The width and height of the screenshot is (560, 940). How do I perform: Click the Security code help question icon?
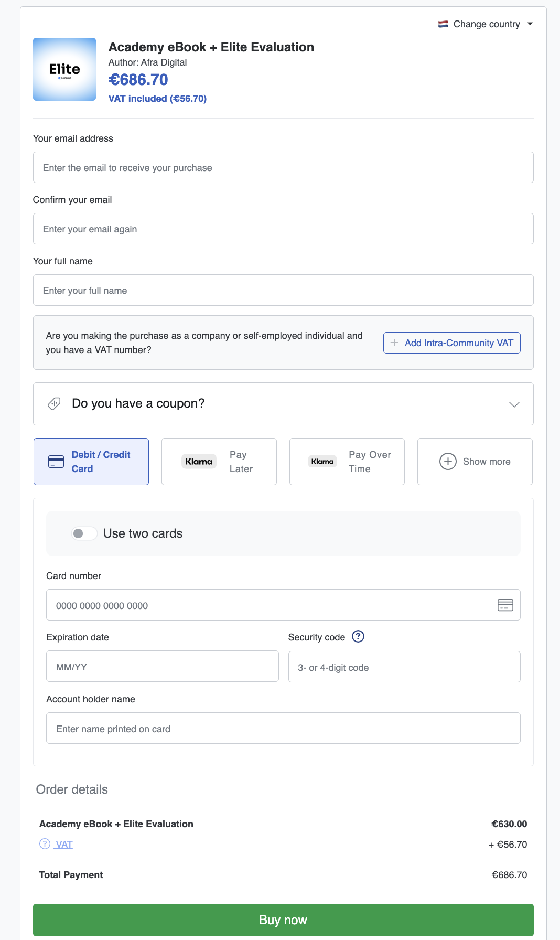click(x=358, y=636)
